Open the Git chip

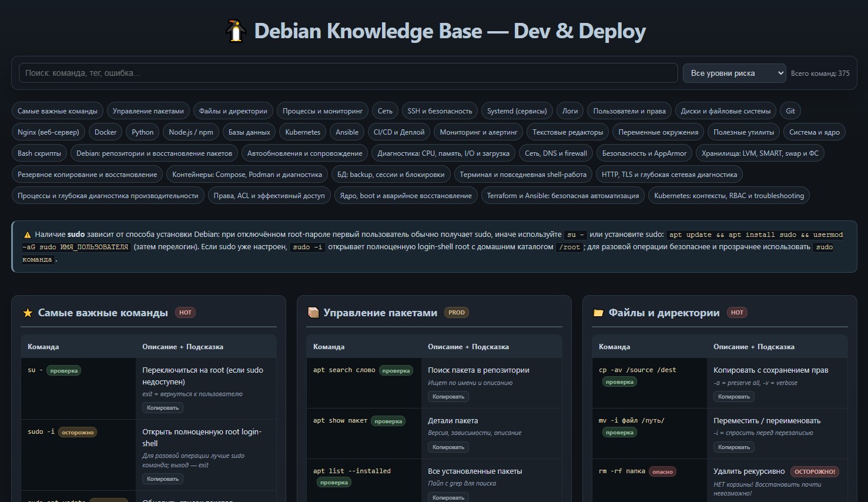click(x=790, y=111)
